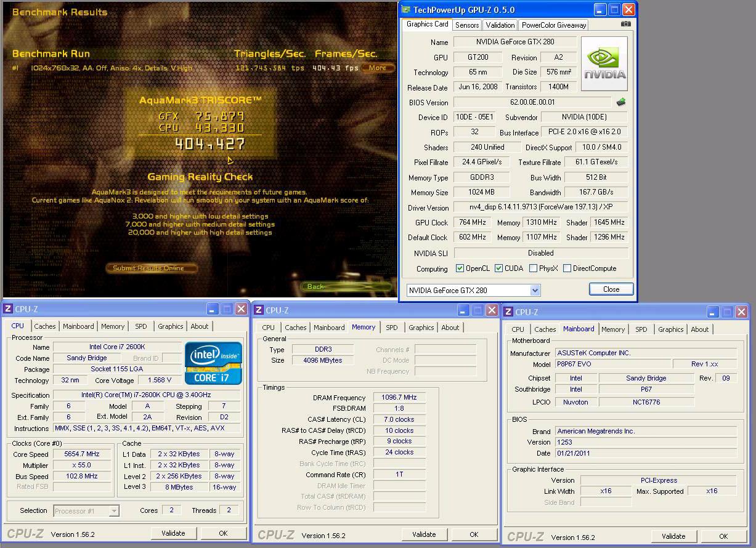
Task: Click the Bus Speed 102.8 MHz value
Action: point(82,476)
